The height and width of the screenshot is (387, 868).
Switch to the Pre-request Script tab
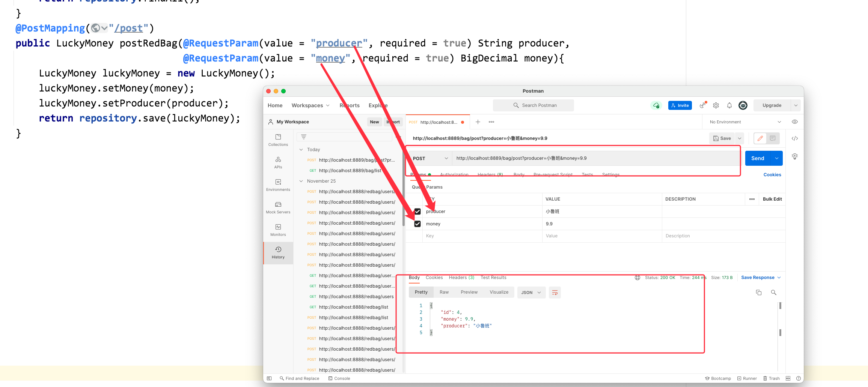tap(553, 175)
